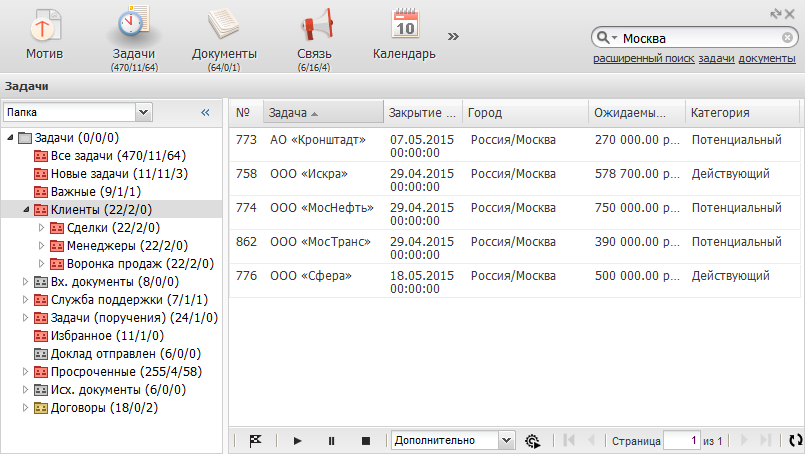Expand the Менеджеры subfolder arrow
This screenshot has height=454, width=805.
(42, 245)
